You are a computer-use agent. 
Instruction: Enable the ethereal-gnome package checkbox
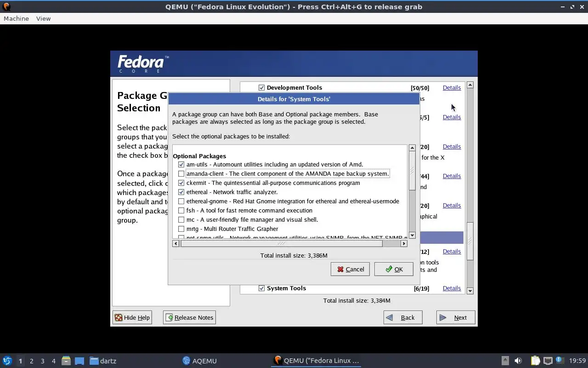coord(181,201)
